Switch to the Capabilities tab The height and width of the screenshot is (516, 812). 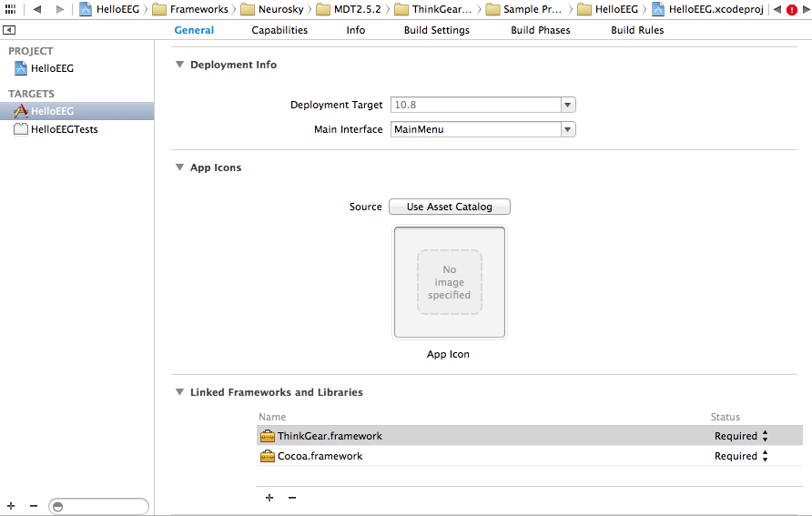click(x=279, y=30)
